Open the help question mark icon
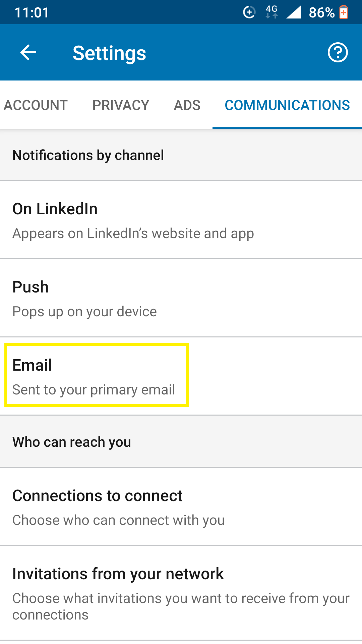The image size is (362, 644). (x=338, y=53)
